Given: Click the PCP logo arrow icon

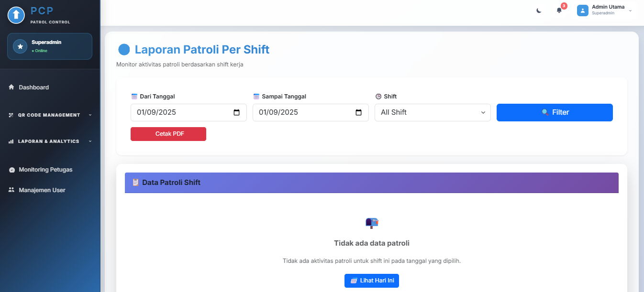Looking at the screenshot, I should 16,15.
